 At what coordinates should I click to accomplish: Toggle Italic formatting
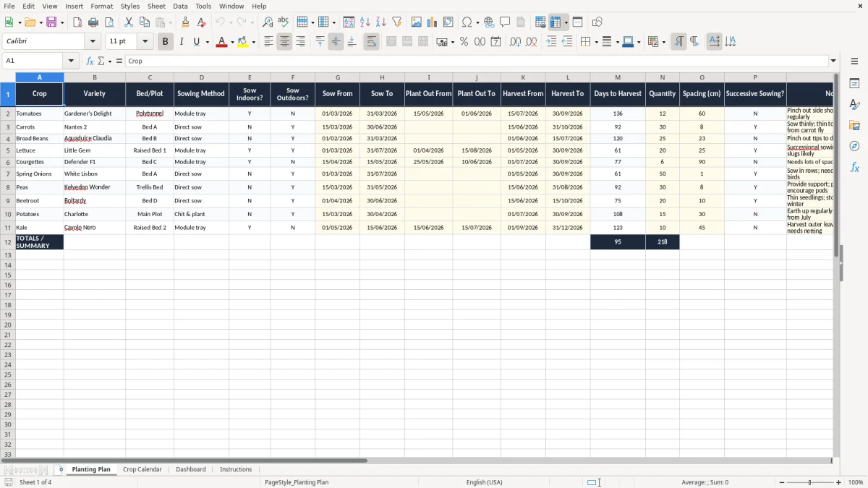(x=181, y=42)
